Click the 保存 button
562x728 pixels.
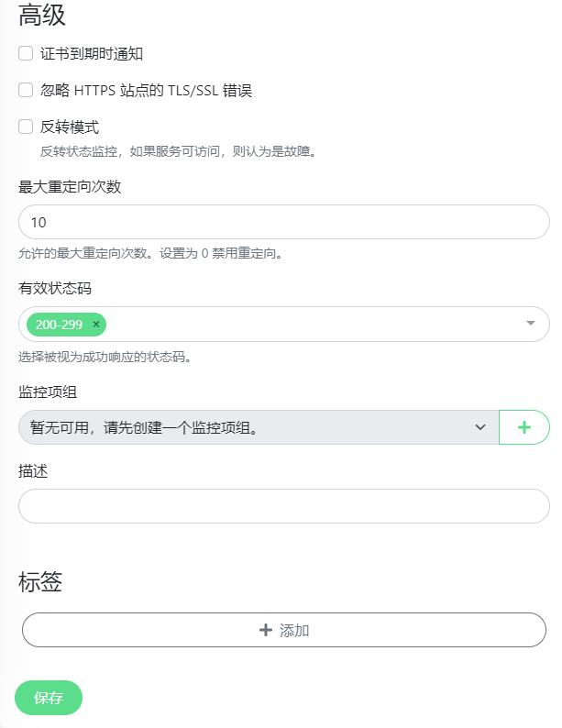(x=49, y=698)
